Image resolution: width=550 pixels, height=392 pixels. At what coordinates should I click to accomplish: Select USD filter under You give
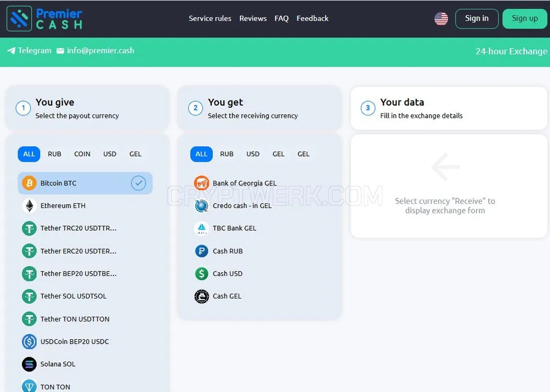(109, 154)
